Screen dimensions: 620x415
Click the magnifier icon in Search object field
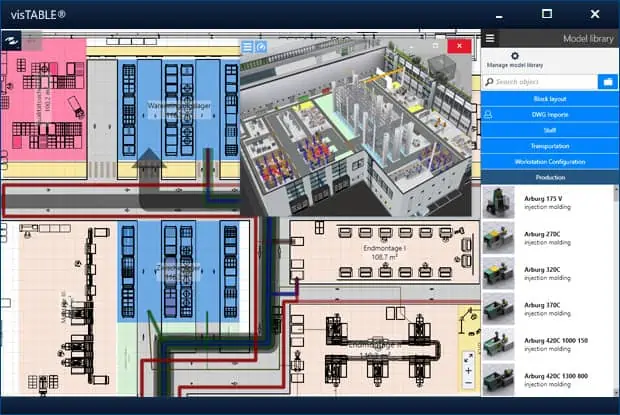click(x=489, y=82)
